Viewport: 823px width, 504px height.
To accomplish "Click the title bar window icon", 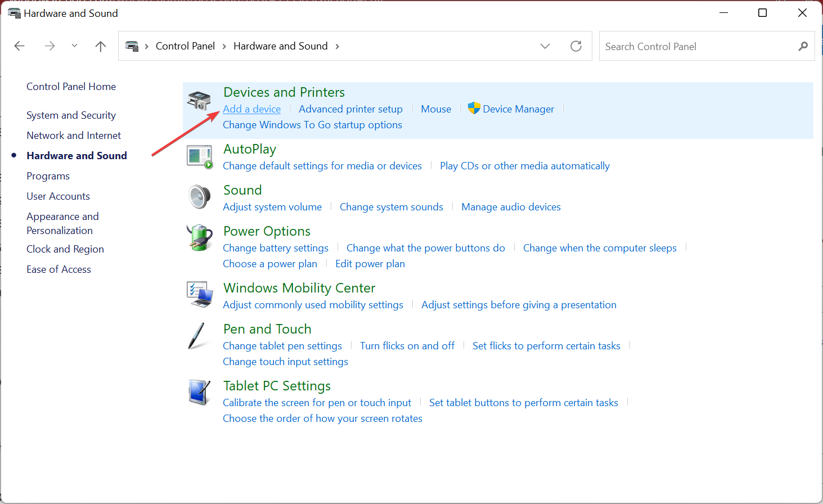I will [14, 13].
